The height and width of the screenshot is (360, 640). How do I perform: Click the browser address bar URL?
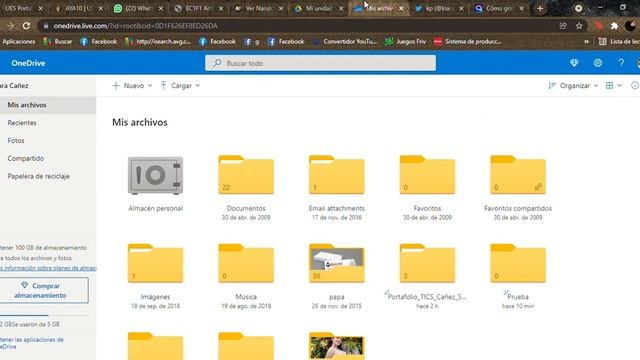click(x=135, y=26)
